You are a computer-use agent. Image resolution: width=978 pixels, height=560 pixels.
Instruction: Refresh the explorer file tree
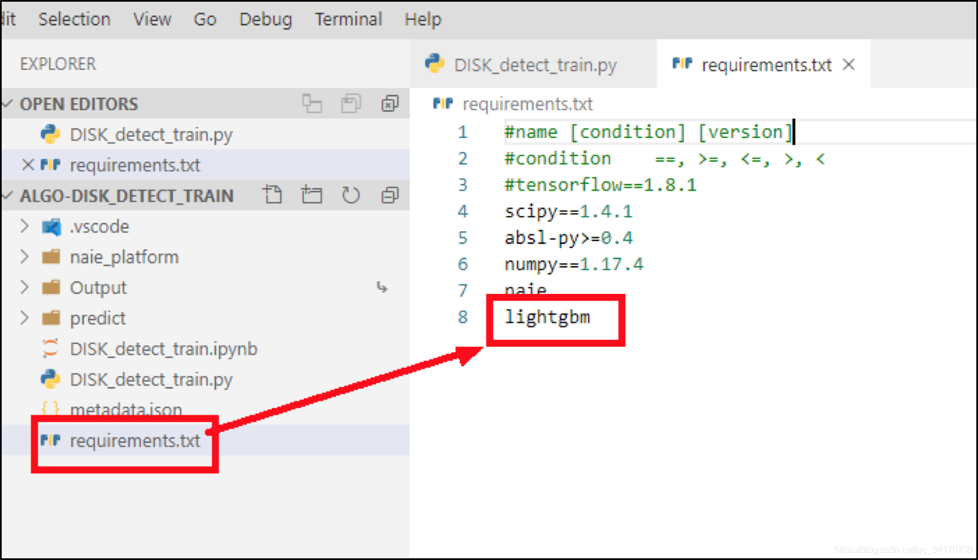coord(351,195)
